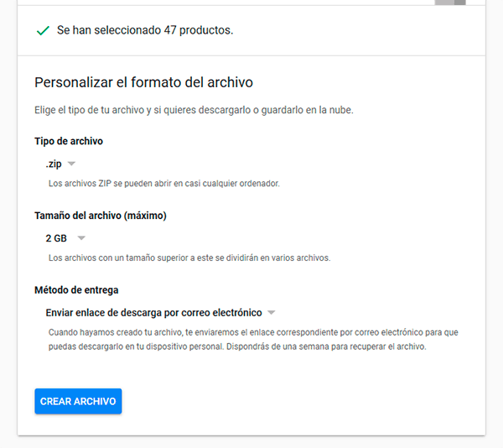Screen dimensions: 503x448
Task: Click 'Tamaño del archivo (máximo)' label
Action: pos(101,216)
